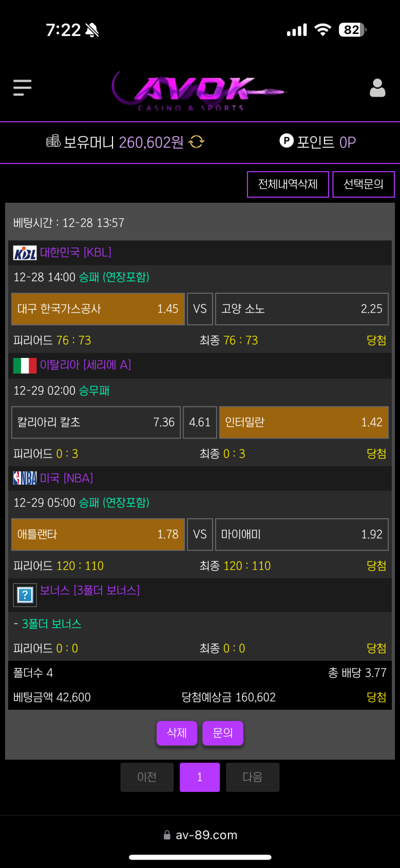
Task: Tap the AVOK casino logo
Action: [200, 92]
